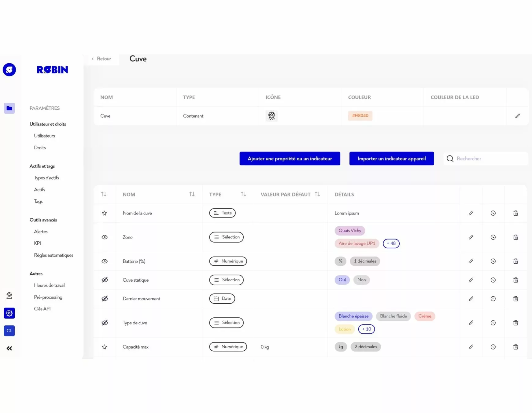Delete the Capacité max property
This screenshot has width=532, height=413.
pyautogui.click(x=515, y=347)
